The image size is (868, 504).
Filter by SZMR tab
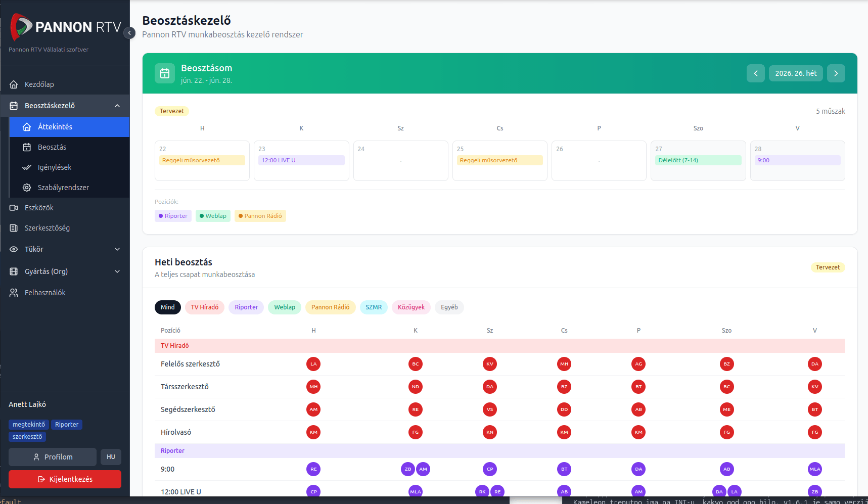coord(374,307)
